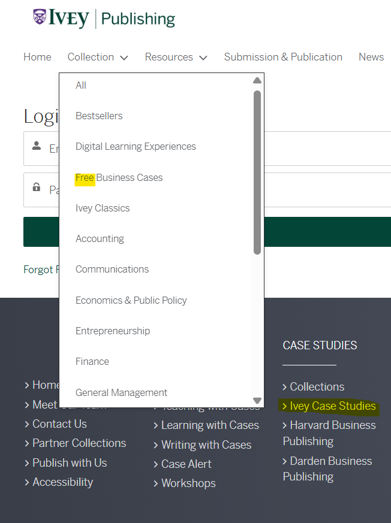Go to the Home navigation link
The height and width of the screenshot is (523, 391).
[x=37, y=57]
